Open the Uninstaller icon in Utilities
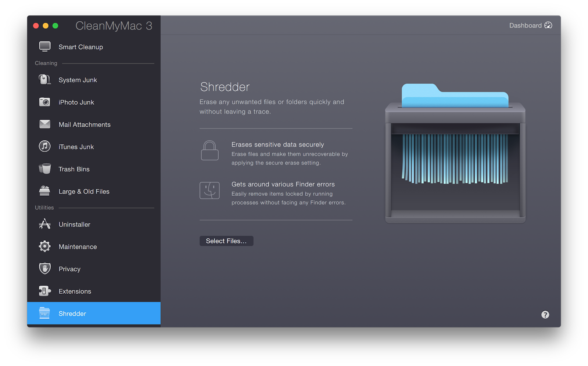Image resolution: width=588 pixels, height=366 pixels. [45, 224]
